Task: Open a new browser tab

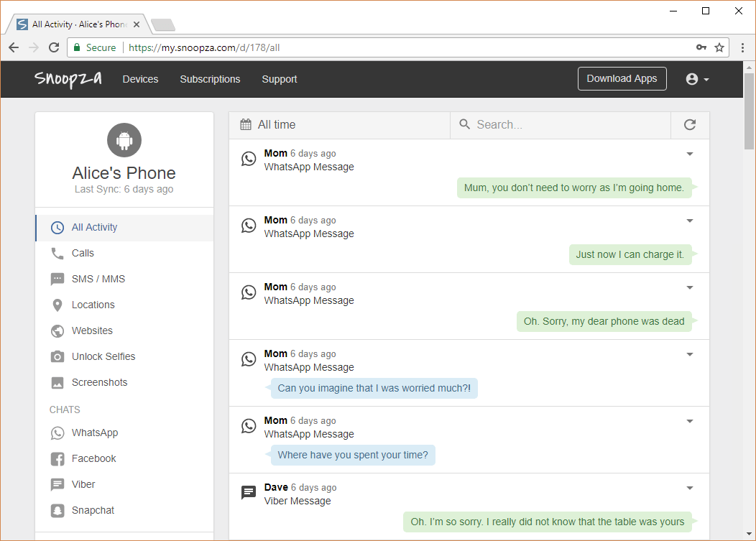Action: tap(163, 24)
